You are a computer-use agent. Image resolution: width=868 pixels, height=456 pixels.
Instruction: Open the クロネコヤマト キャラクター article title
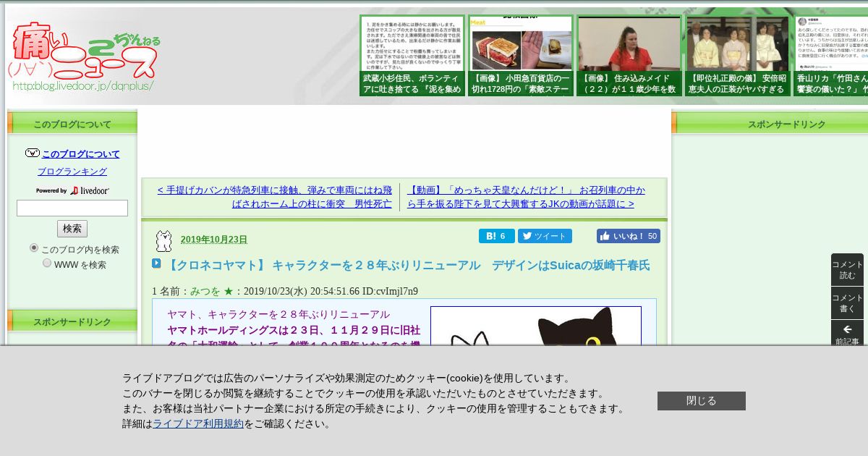click(x=407, y=266)
